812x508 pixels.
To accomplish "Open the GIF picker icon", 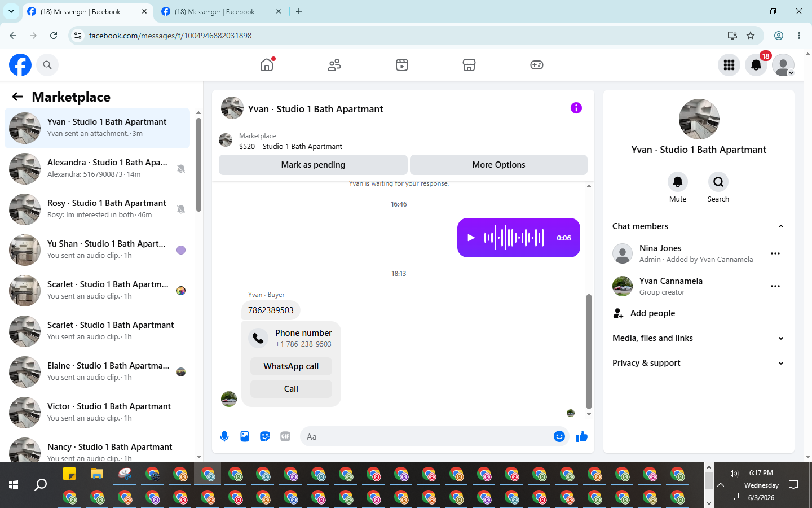I will pyautogui.click(x=285, y=436).
